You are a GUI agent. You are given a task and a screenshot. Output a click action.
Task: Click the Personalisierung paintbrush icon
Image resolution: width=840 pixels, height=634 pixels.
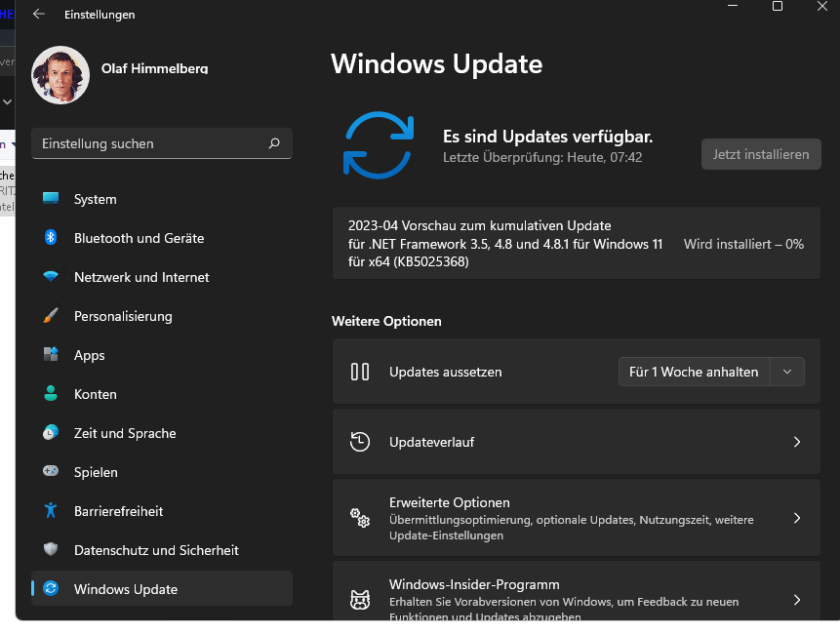(51, 315)
